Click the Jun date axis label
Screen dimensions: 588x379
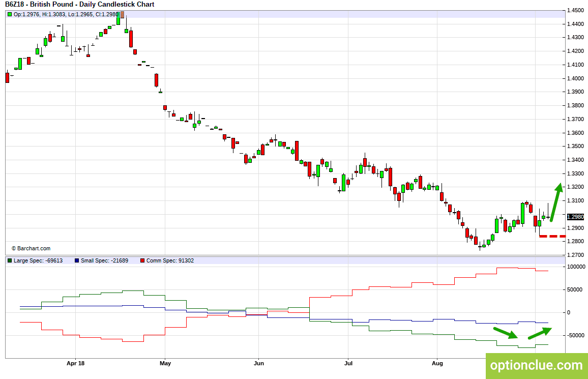(259, 363)
